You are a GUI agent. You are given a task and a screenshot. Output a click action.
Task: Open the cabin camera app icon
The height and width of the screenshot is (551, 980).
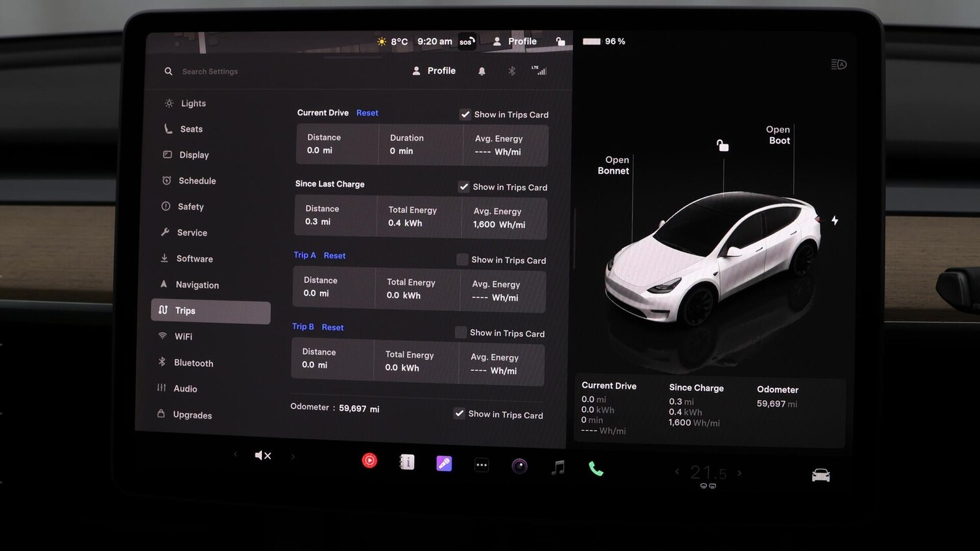(519, 464)
